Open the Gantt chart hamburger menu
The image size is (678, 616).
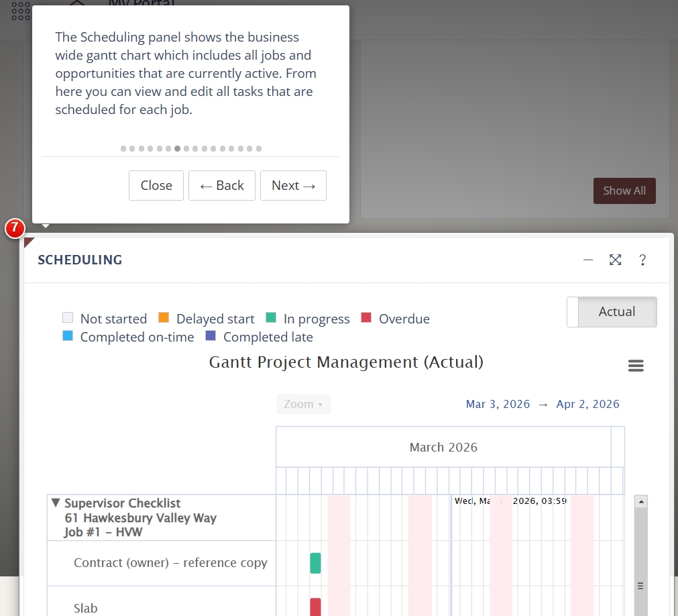636,366
